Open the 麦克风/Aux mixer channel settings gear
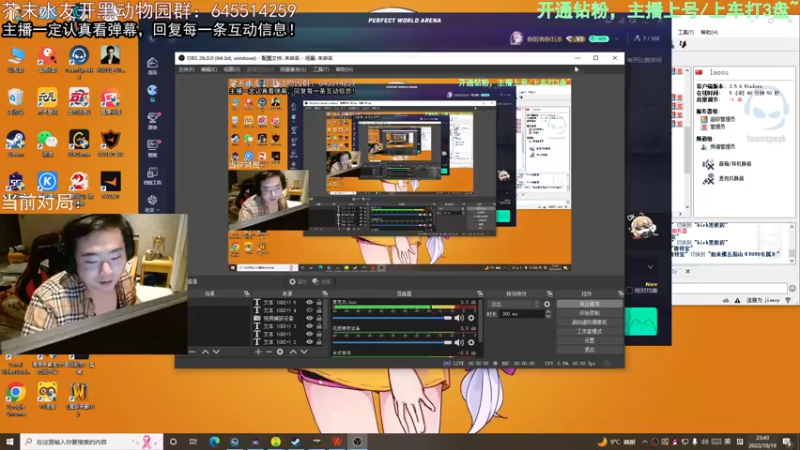Viewport: 800px width, 450px height. pos(471,318)
